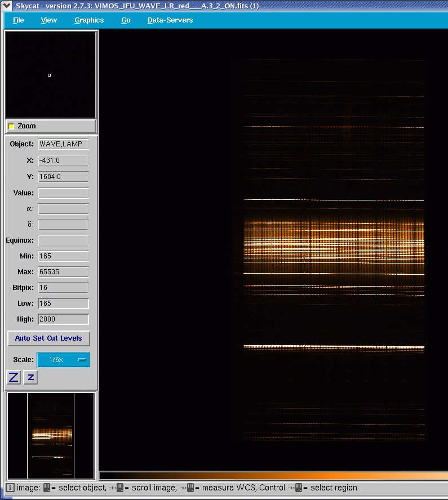The width and height of the screenshot is (448, 500).
Task: Click the mouse icon before 'scroll image'
Action: click(x=120, y=488)
